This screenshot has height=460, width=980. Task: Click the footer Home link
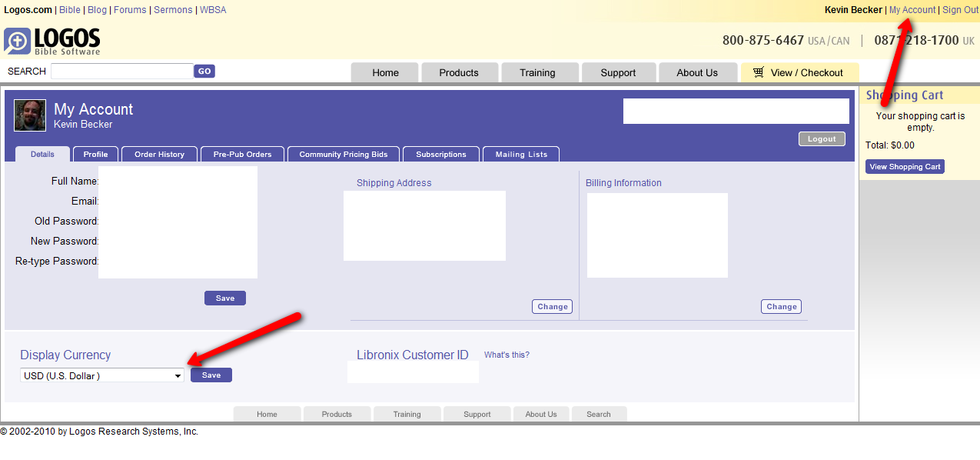tap(267, 414)
